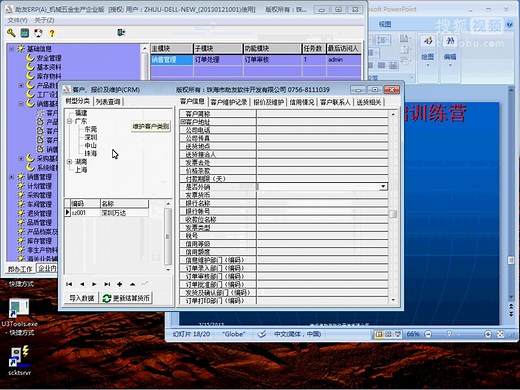520x390 pixels.
Task: Select 东莞 in customer region tree
Action: pos(90,129)
